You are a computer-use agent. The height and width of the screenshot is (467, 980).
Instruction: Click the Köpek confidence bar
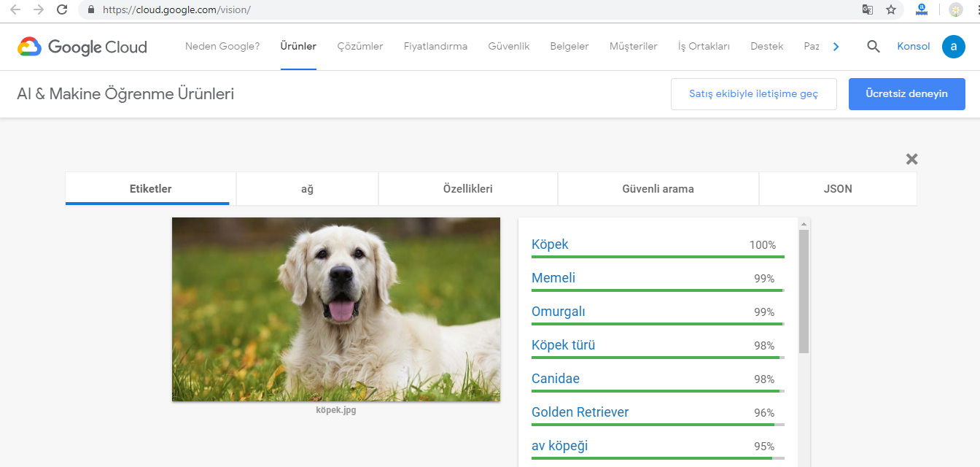pos(658,257)
